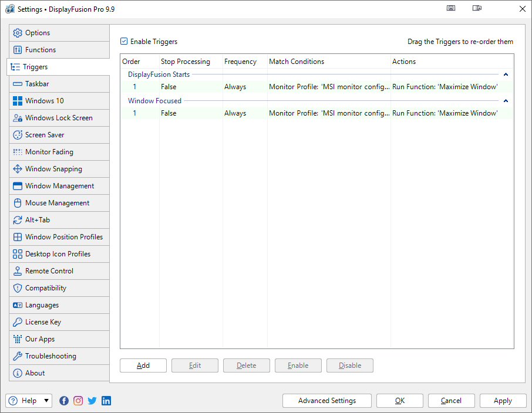Screen dimensions: 532x413
Task: Open the LinkedIn icon link
Action: 106,401
